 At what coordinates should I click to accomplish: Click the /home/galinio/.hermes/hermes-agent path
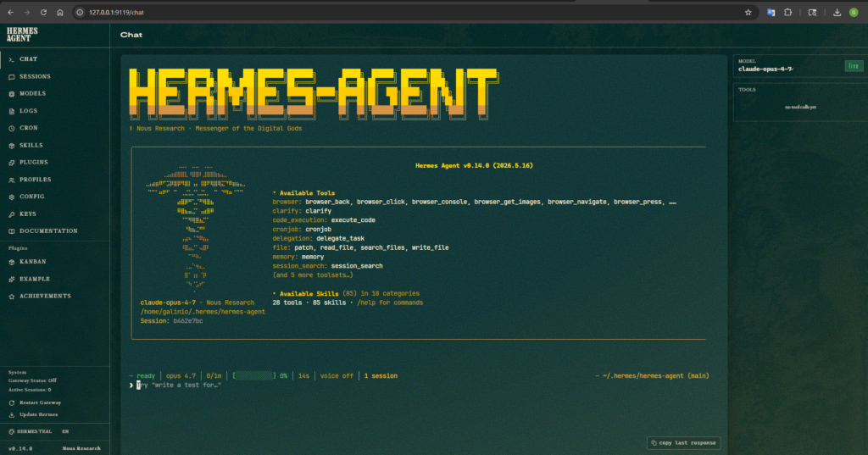point(203,312)
